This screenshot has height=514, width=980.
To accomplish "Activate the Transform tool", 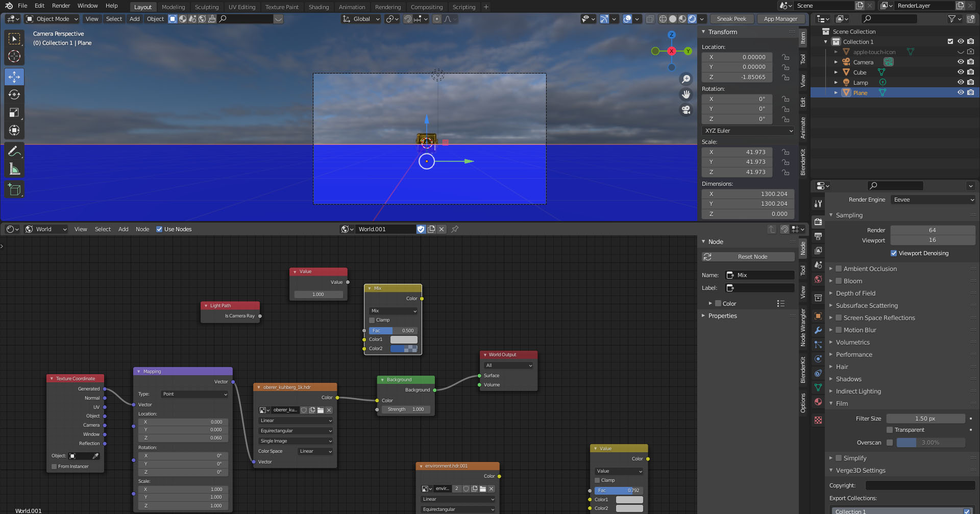I will click(x=14, y=131).
